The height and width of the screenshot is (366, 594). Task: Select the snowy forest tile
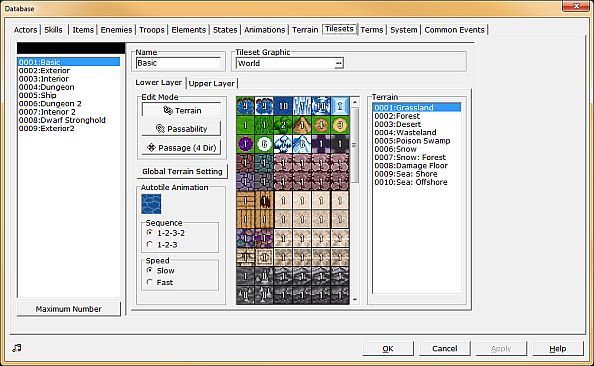point(283,144)
